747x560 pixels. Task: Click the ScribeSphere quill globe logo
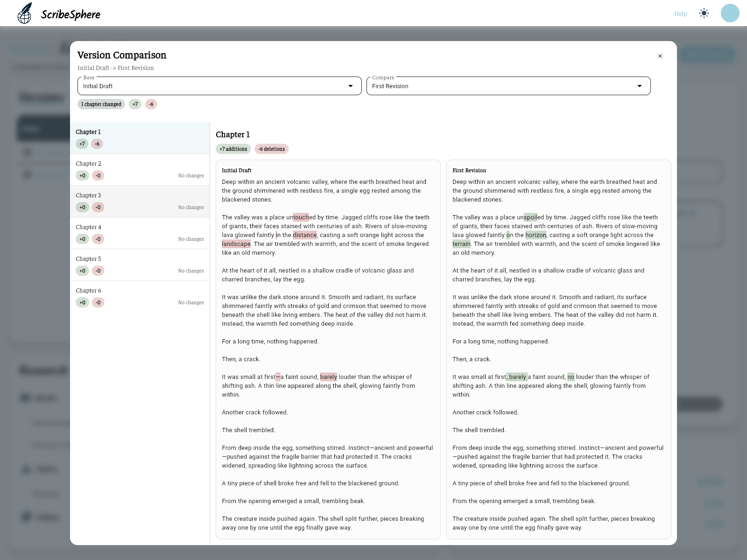(25, 13)
